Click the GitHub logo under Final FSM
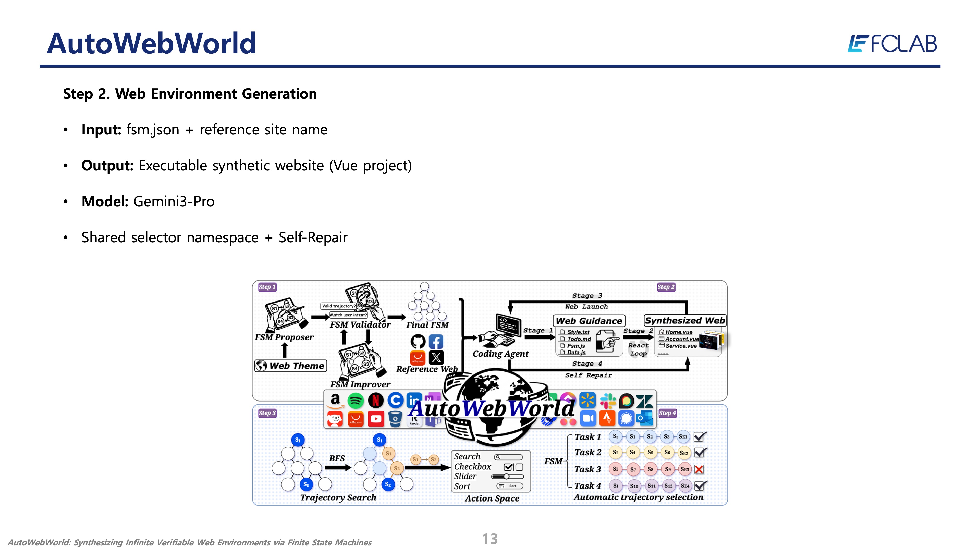 [x=418, y=342]
